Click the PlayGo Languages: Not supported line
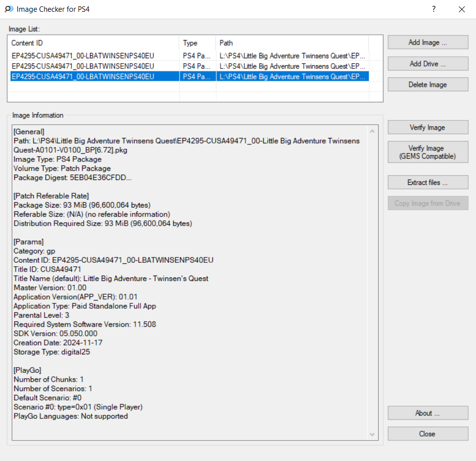The width and height of the screenshot is (476, 461). click(x=71, y=416)
